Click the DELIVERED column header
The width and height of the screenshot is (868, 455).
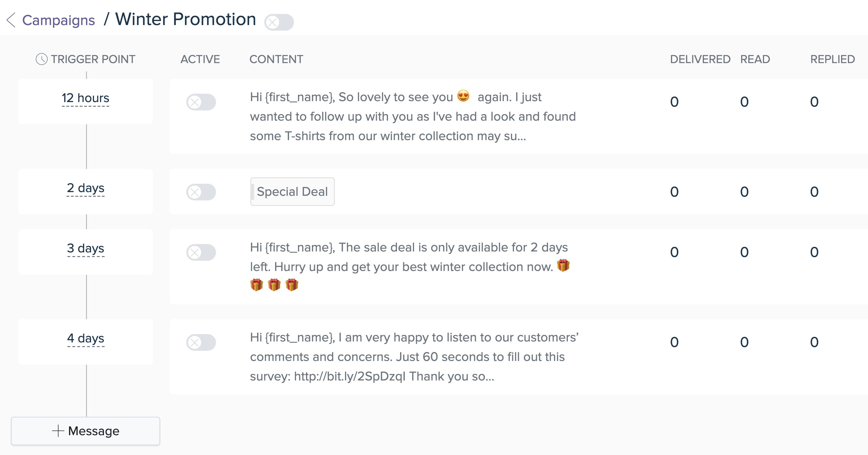tap(700, 59)
